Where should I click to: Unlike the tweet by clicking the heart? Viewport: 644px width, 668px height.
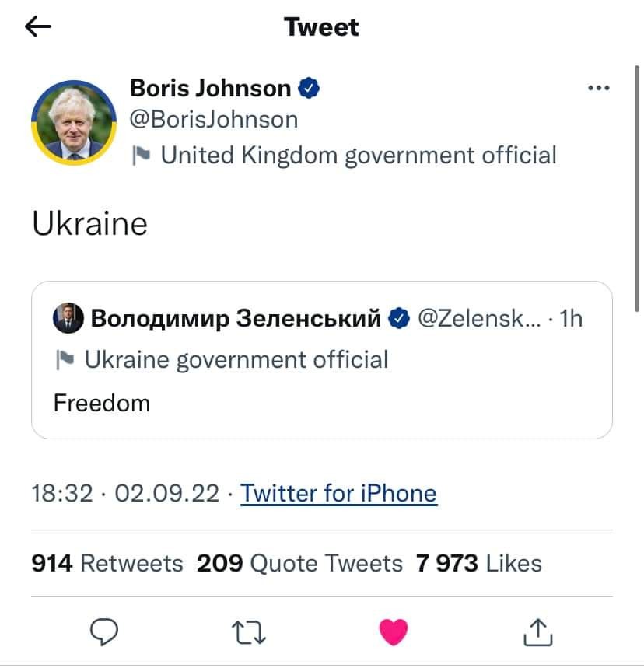(x=394, y=632)
